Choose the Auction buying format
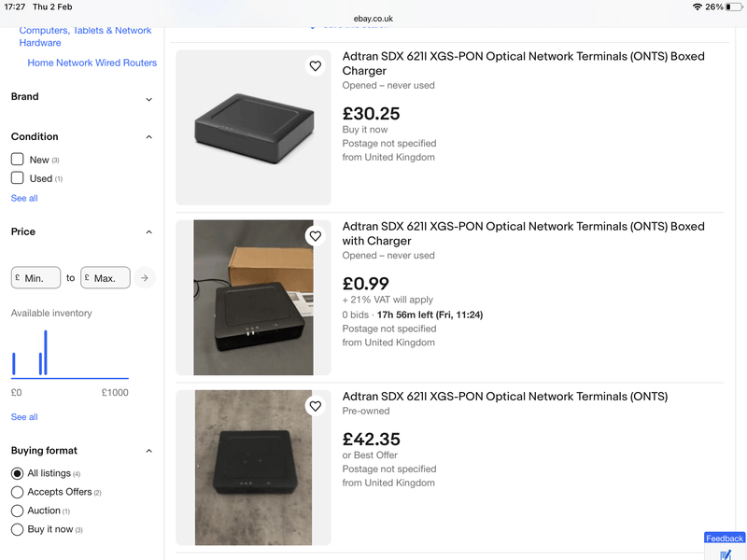The width and height of the screenshot is (747, 560). tap(17, 511)
